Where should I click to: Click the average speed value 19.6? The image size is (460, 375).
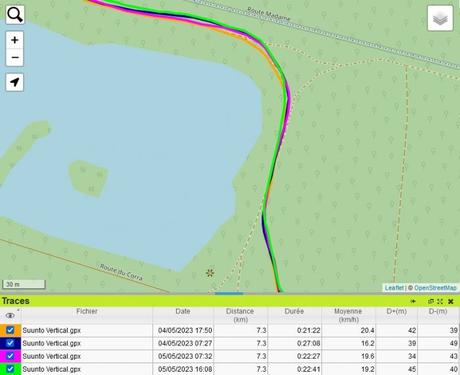click(367, 356)
